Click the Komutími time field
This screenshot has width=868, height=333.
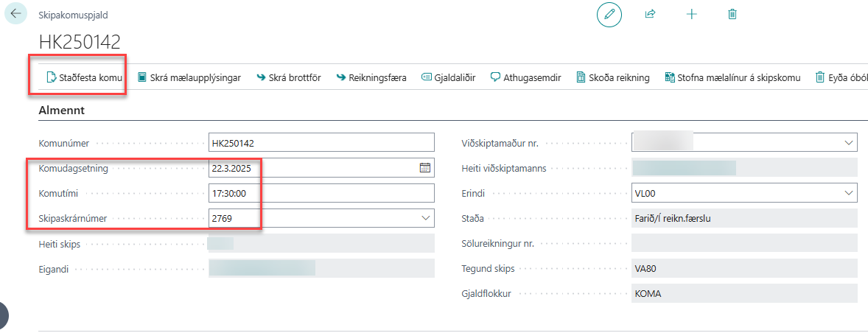[321, 193]
